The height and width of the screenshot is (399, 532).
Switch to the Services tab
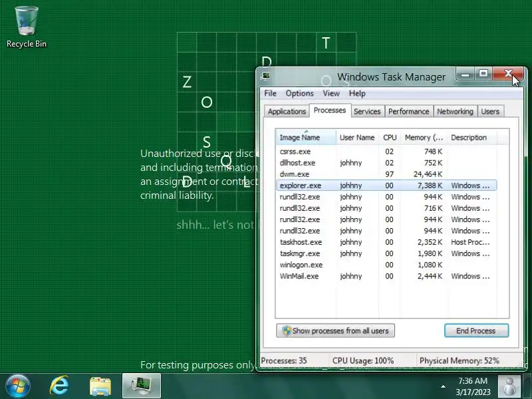[x=367, y=111]
